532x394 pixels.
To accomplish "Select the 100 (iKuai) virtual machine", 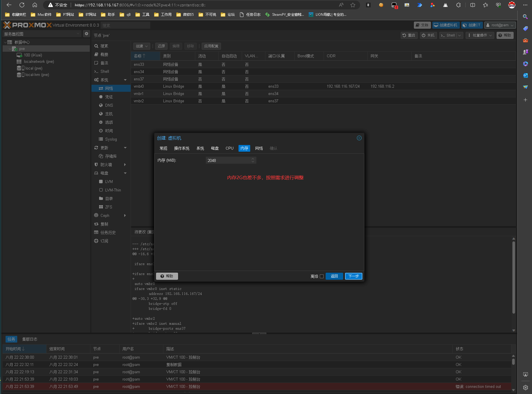I will (33, 55).
